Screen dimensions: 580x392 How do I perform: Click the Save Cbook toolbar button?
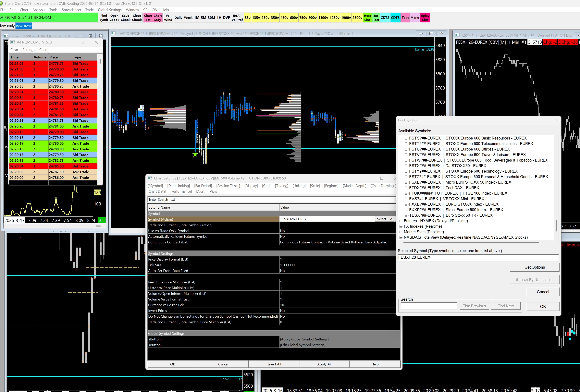(126, 18)
